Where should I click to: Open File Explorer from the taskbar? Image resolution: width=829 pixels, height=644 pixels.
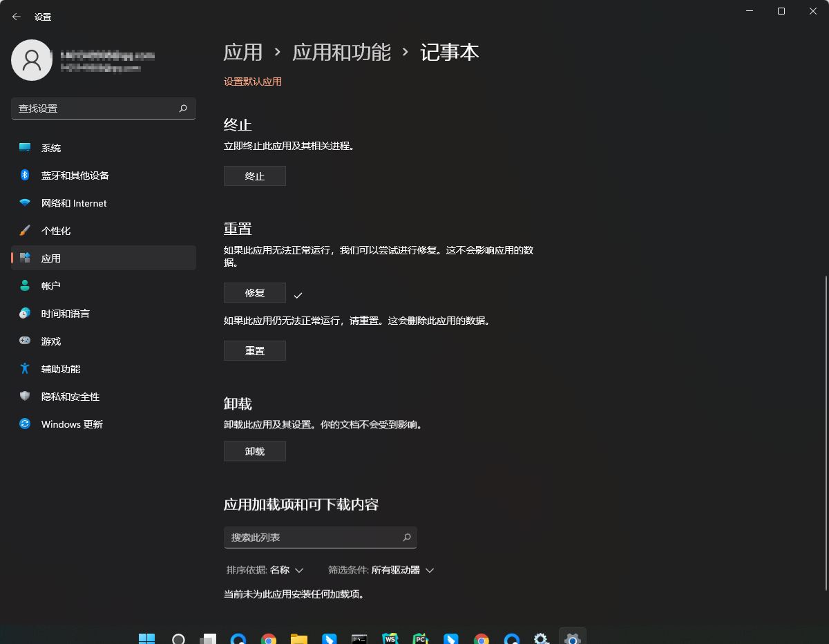[298, 637]
